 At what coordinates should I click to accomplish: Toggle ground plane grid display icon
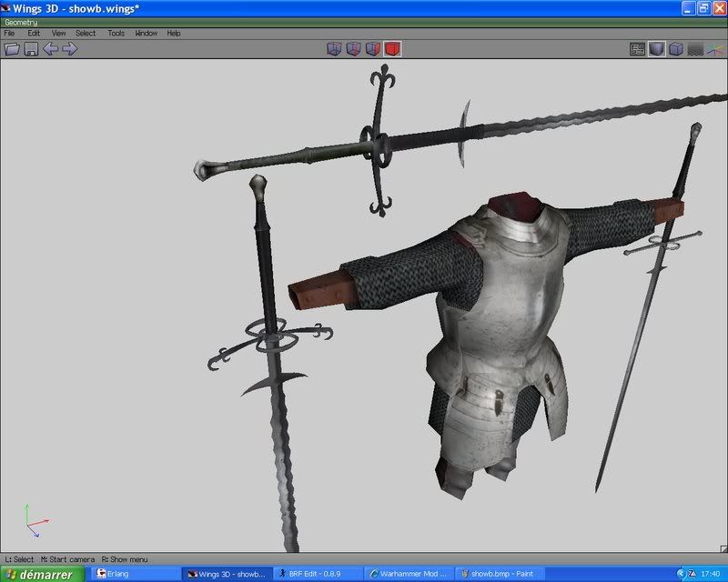pos(695,49)
